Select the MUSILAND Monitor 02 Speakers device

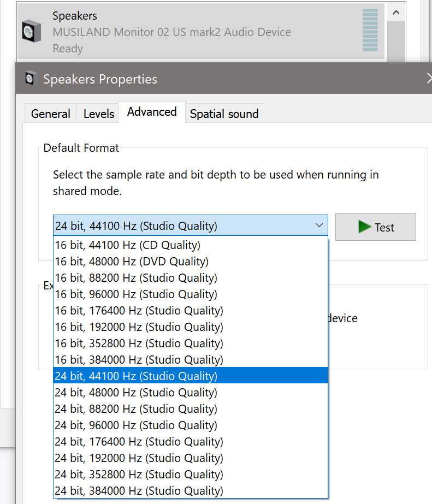171,32
